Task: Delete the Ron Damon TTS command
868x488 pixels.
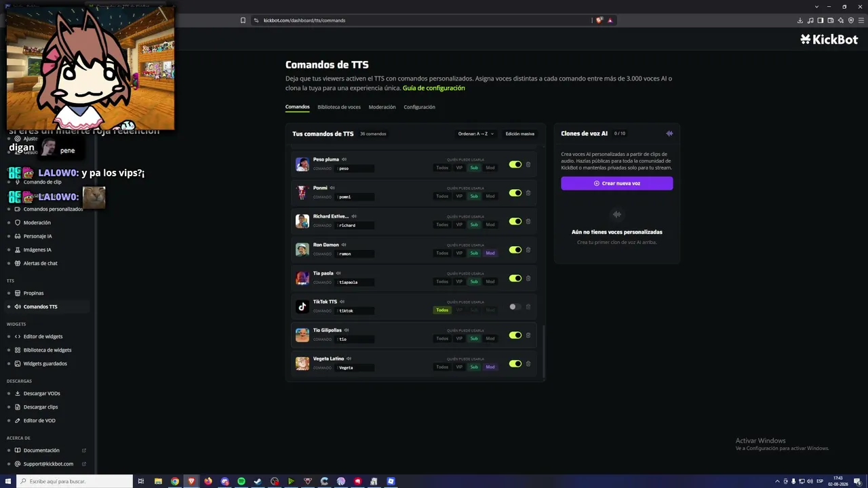Action: (x=528, y=250)
